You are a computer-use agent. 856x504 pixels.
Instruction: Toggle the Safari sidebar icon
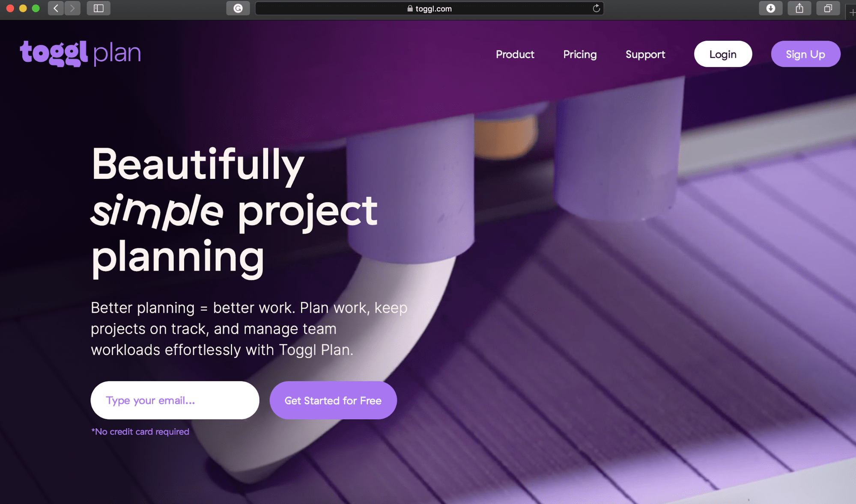[98, 8]
